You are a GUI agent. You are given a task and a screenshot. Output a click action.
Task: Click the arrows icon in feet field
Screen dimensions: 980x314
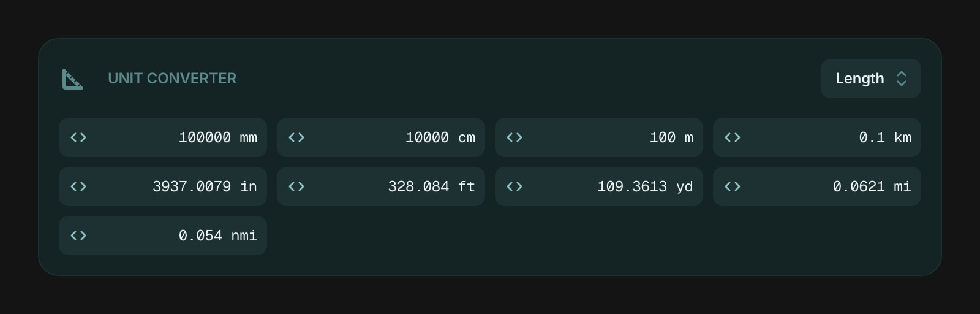click(296, 186)
